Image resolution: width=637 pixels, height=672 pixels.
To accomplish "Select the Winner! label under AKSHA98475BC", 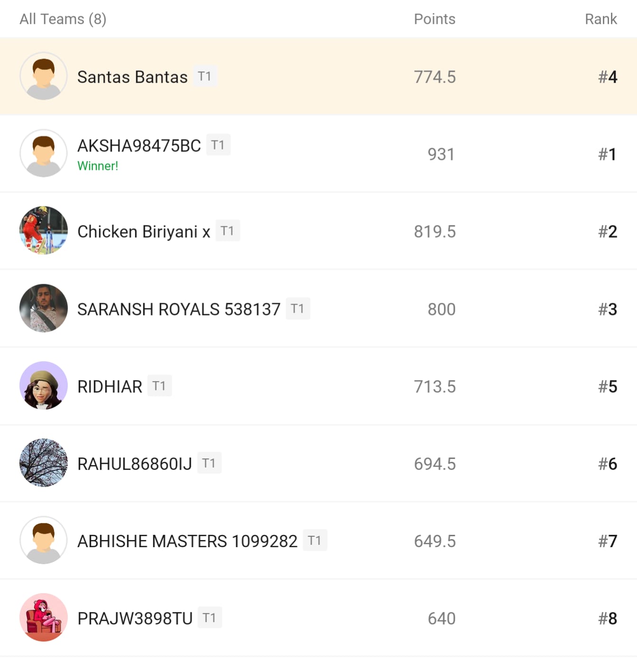I will 98,166.
